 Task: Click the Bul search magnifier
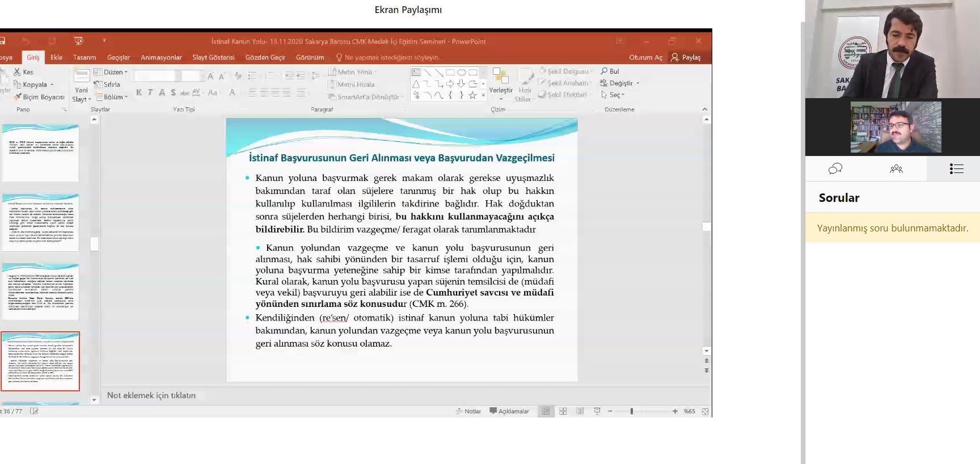click(605, 71)
